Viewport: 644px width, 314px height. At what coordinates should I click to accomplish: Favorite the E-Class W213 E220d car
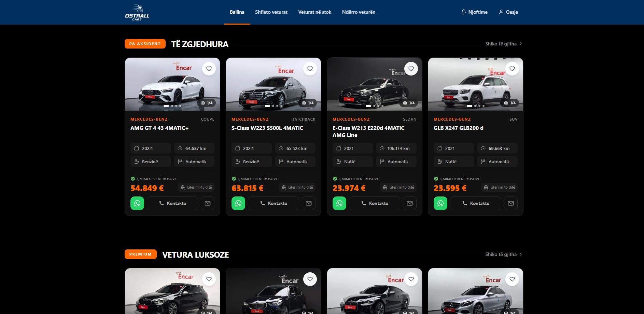411,69
